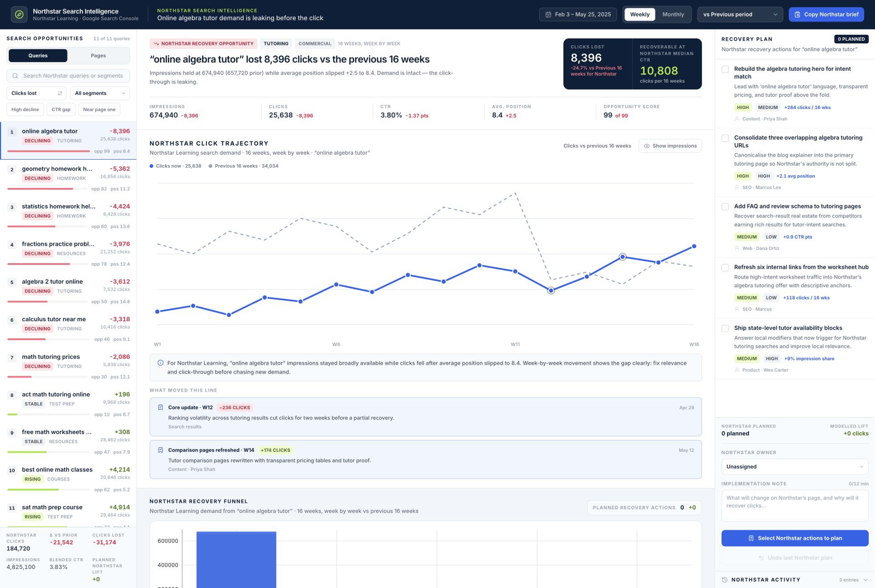This screenshot has width=875, height=588.
Task: Click Undo last Northstar plan
Action: (x=794, y=558)
